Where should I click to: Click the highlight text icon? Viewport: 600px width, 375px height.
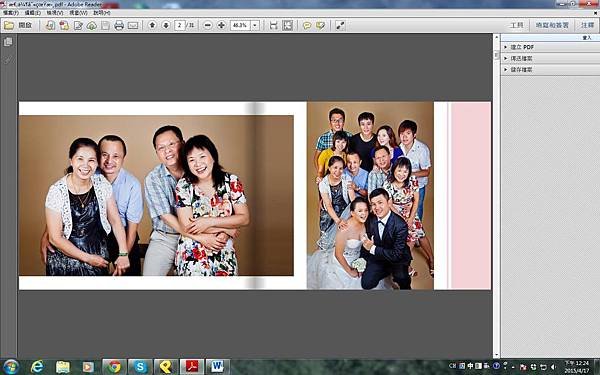(x=320, y=26)
